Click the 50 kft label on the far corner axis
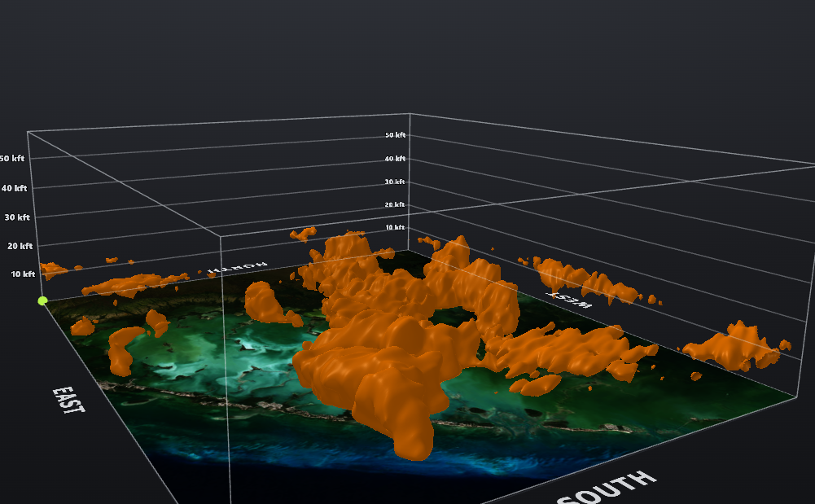815x504 pixels. coord(395,135)
